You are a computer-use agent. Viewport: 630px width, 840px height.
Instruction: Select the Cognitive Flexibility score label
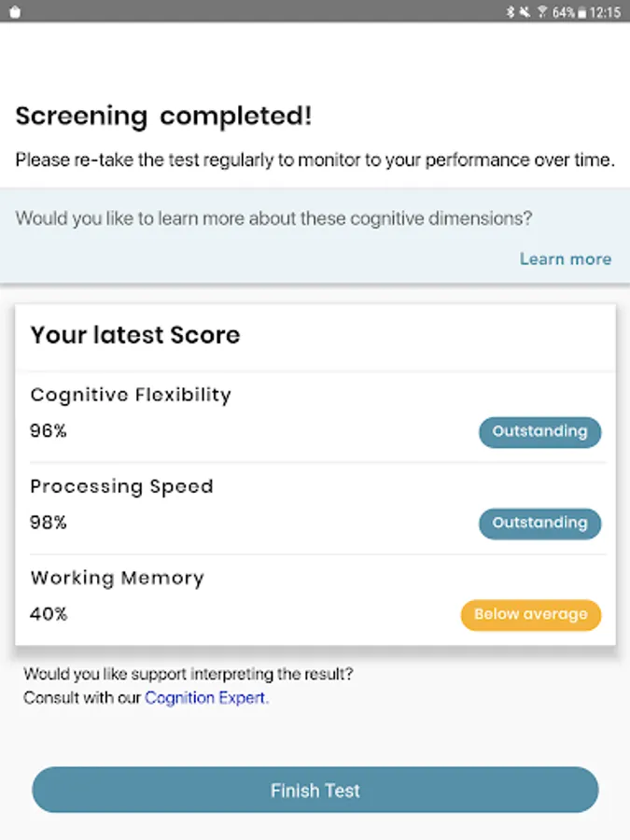tap(130, 395)
